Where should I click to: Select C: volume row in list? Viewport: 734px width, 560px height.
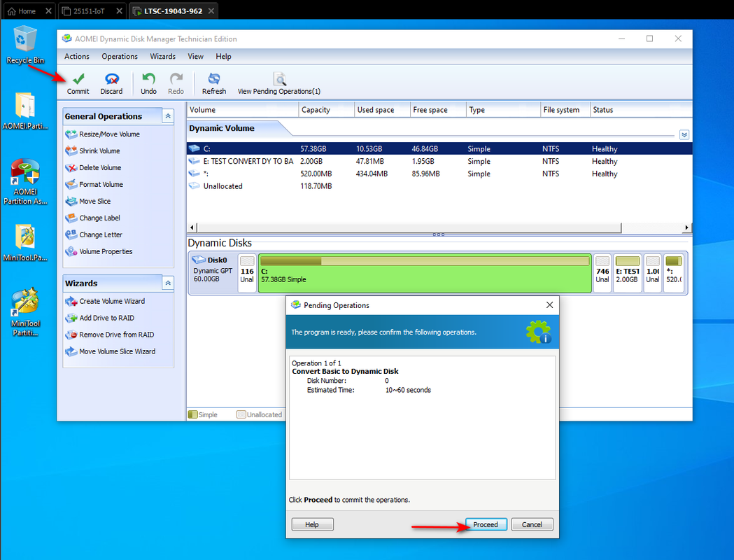(439, 149)
